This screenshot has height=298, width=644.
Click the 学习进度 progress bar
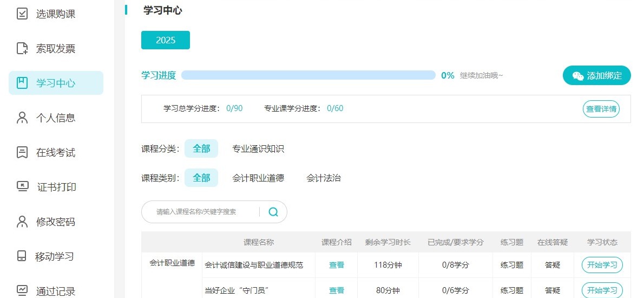coord(308,75)
